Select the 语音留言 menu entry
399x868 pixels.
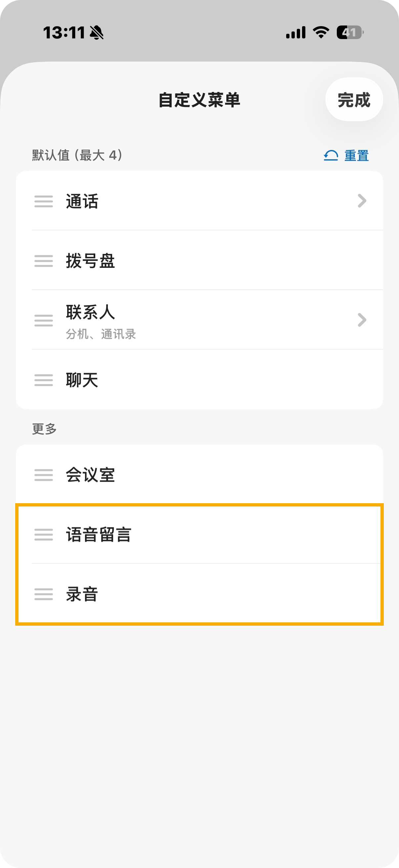[199, 534]
